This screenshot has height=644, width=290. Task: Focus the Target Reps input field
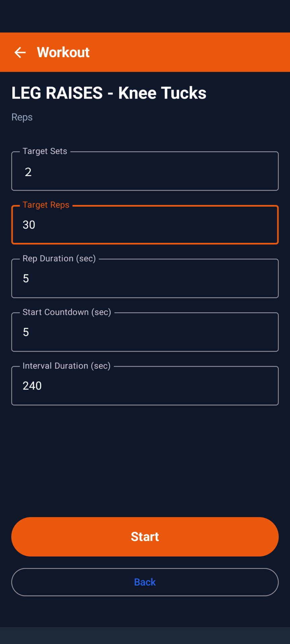pos(145,225)
